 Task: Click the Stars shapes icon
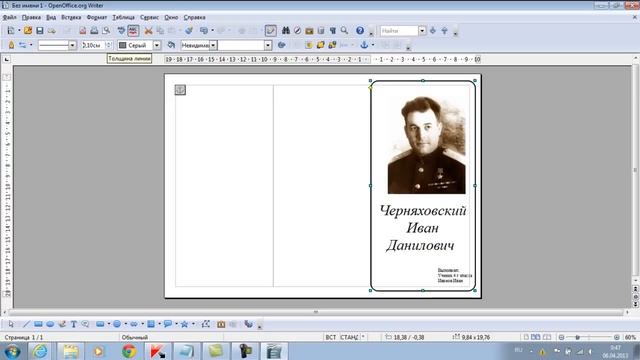184,324
